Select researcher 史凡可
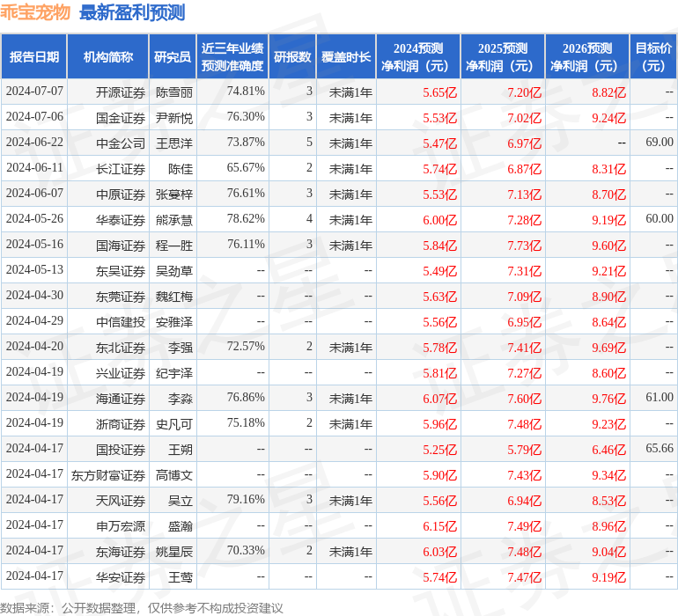 173,423
